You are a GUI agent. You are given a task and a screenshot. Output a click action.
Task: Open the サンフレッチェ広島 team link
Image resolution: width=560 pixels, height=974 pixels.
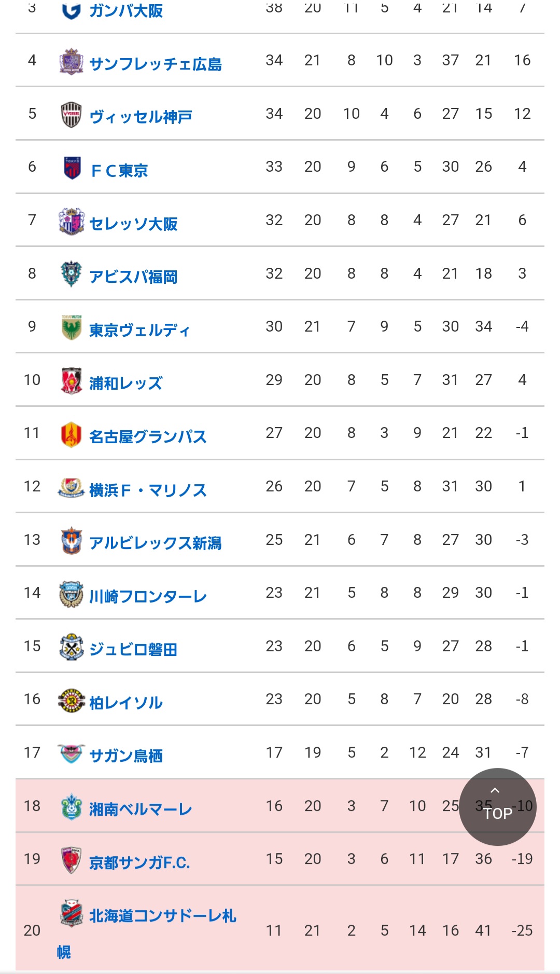tap(156, 64)
